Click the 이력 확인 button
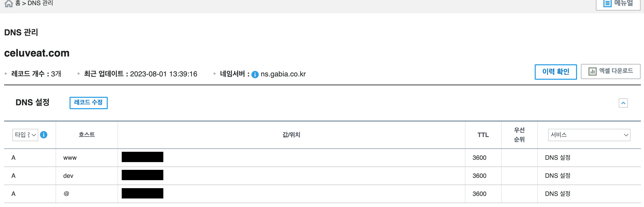This screenshot has height=207, width=644. (x=556, y=72)
